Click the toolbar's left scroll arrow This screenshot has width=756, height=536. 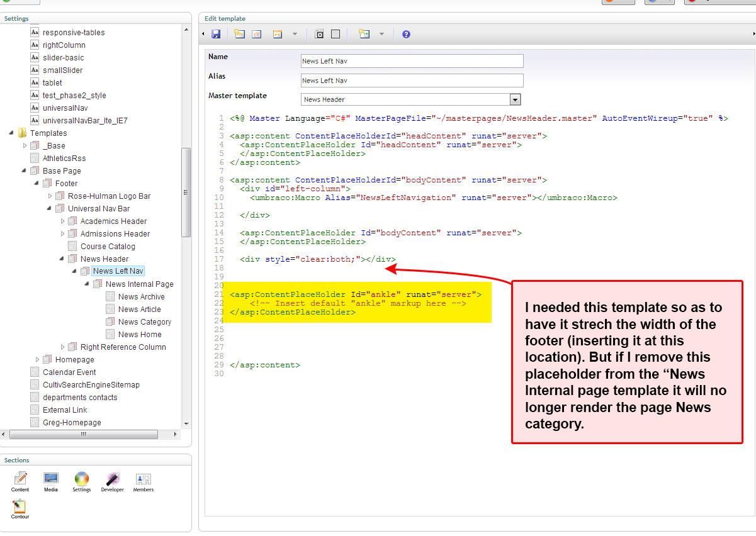203,34
